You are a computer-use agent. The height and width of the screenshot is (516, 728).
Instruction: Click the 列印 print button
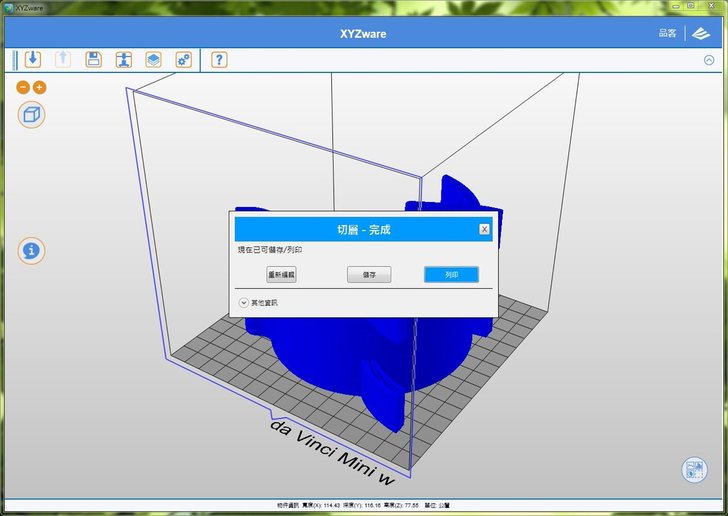pyautogui.click(x=451, y=274)
